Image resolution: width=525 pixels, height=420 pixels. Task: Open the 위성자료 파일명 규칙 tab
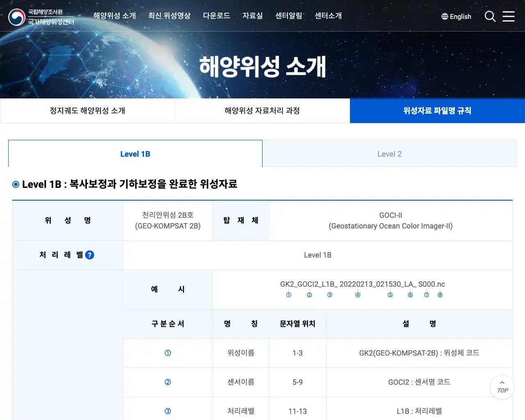(x=437, y=110)
